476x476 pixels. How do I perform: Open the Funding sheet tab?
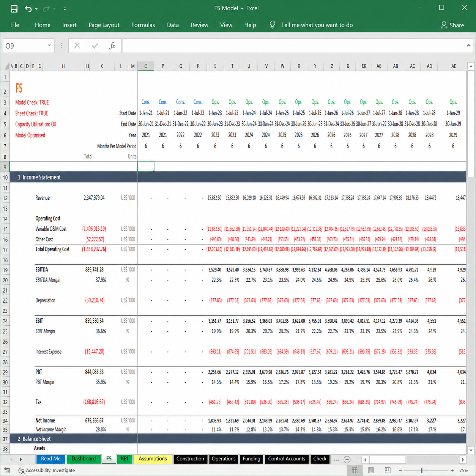click(251, 459)
